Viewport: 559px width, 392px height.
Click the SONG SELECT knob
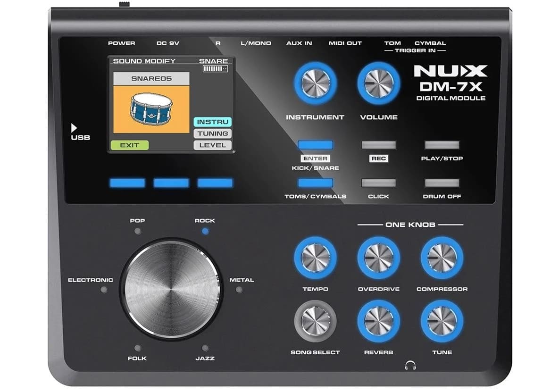pos(316,321)
